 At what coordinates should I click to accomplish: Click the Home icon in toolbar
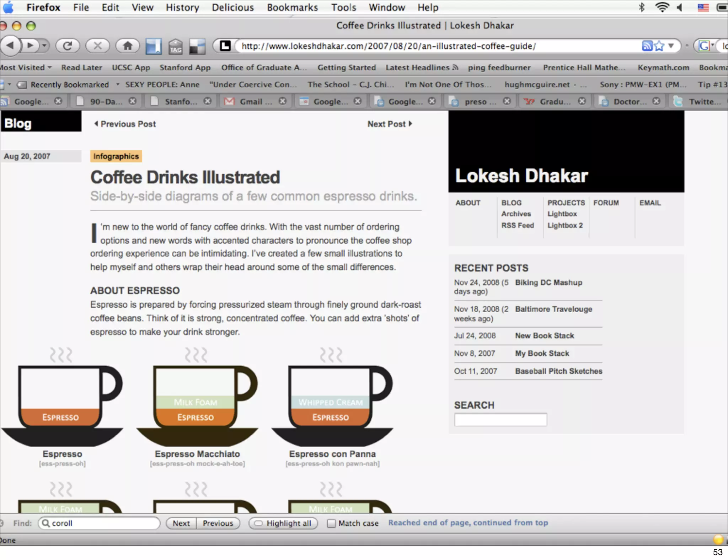tap(127, 45)
